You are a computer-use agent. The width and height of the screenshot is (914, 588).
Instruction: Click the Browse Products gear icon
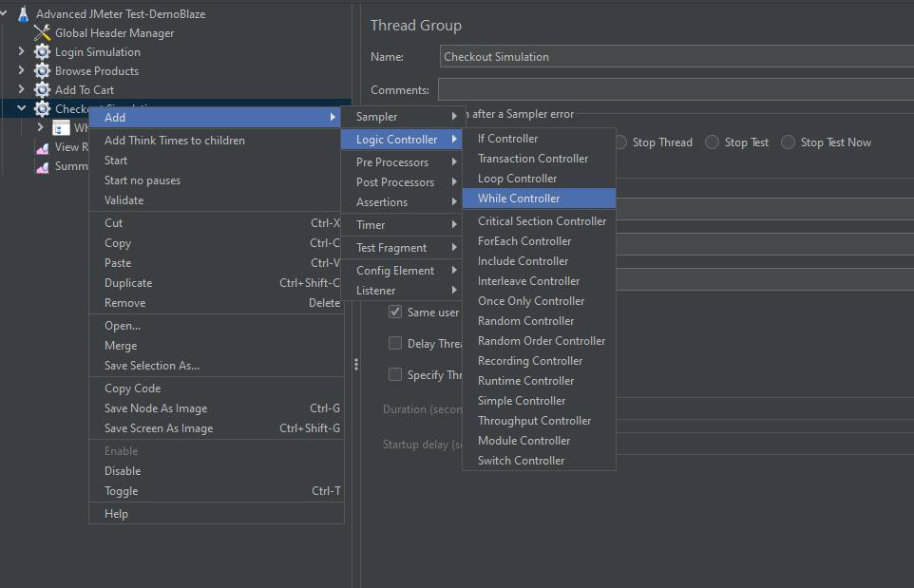(42, 71)
